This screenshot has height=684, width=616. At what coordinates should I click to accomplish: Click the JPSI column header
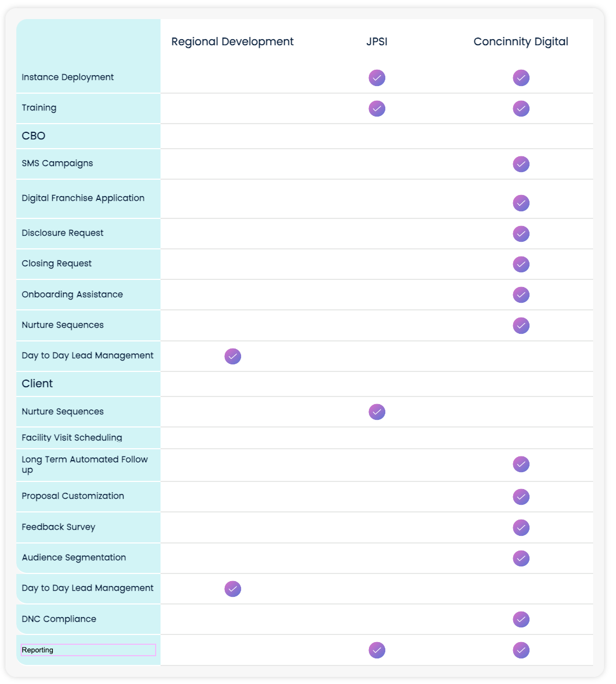377,42
